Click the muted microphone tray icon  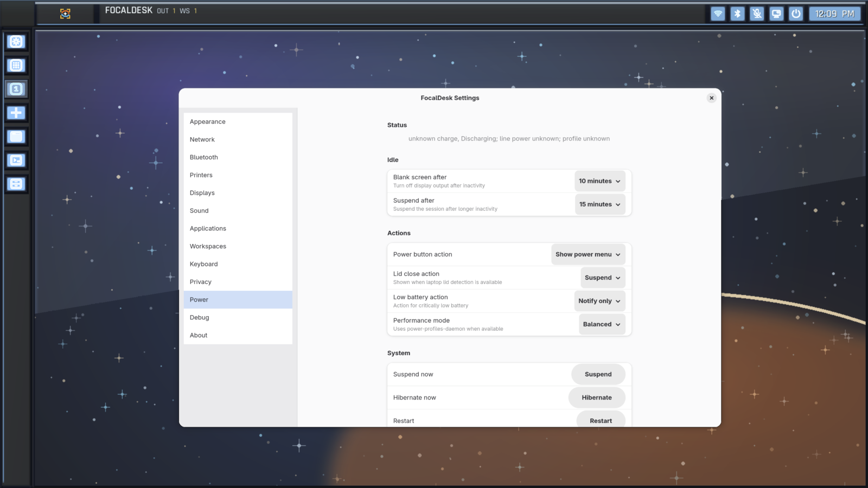click(x=757, y=14)
